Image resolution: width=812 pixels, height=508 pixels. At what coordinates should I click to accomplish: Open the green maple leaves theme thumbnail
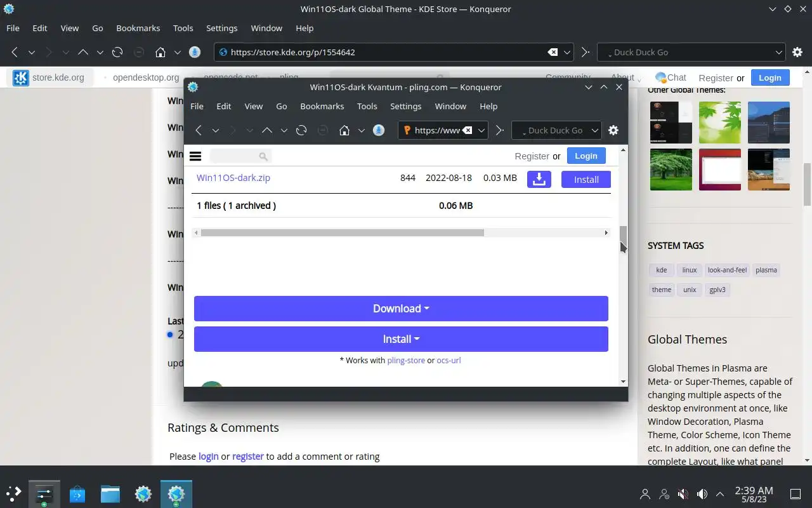(x=720, y=123)
